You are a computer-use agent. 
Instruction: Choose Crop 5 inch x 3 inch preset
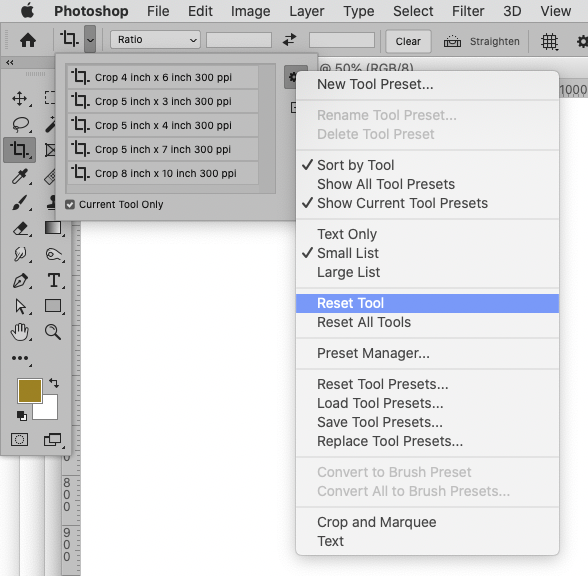(163, 101)
